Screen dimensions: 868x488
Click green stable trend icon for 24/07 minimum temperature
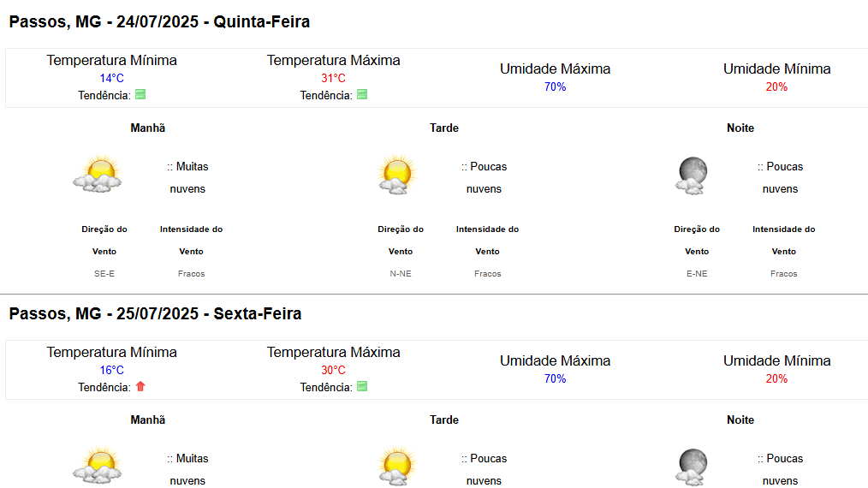[x=140, y=95]
